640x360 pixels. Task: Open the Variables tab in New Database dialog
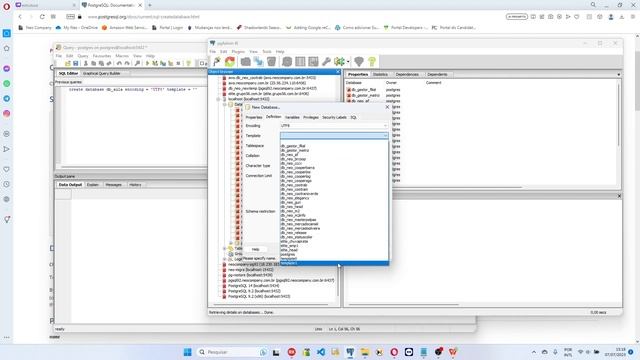(x=292, y=117)
